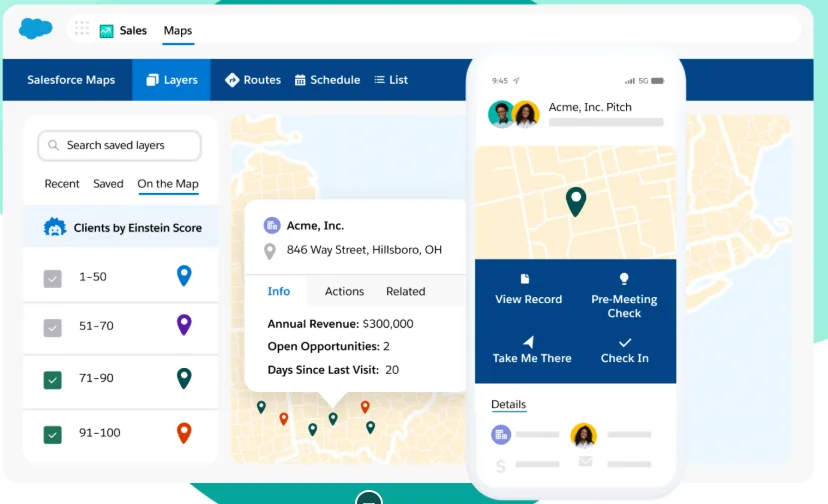Click the green marker under popup pointer
The height and width of the screenshot is (504, 828).
[x=333, y=419]
